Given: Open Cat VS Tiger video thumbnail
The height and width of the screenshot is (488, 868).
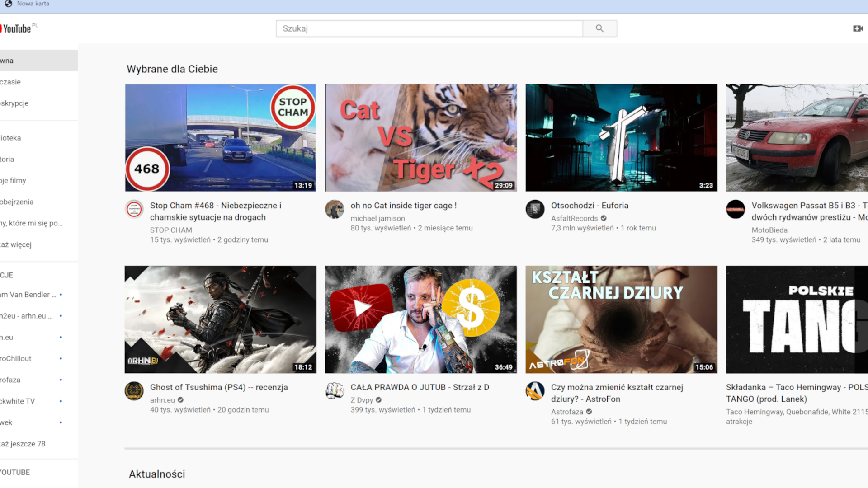Looking at the screenshot, I should click(421, 138).
